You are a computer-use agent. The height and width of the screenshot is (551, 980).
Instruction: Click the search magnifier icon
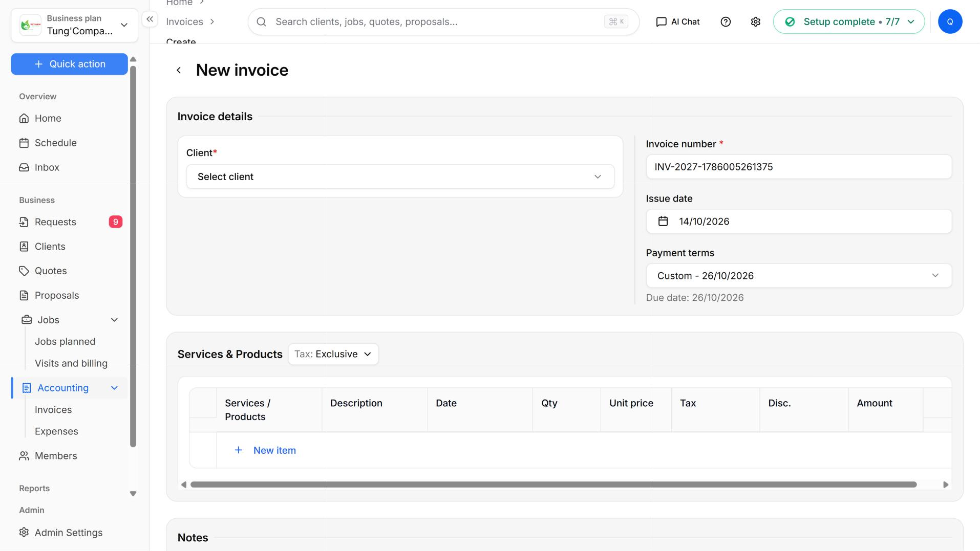[261, 21]
